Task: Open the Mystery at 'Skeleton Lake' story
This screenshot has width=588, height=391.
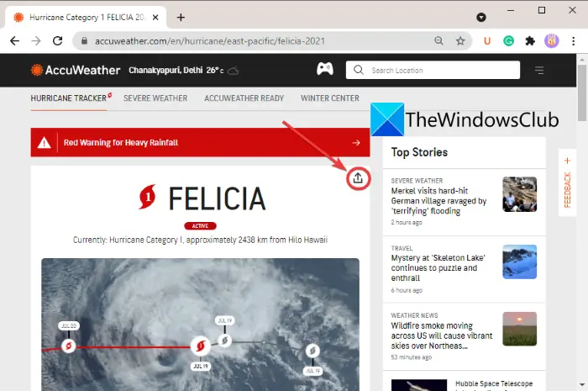Action: [x=438, y=268]
